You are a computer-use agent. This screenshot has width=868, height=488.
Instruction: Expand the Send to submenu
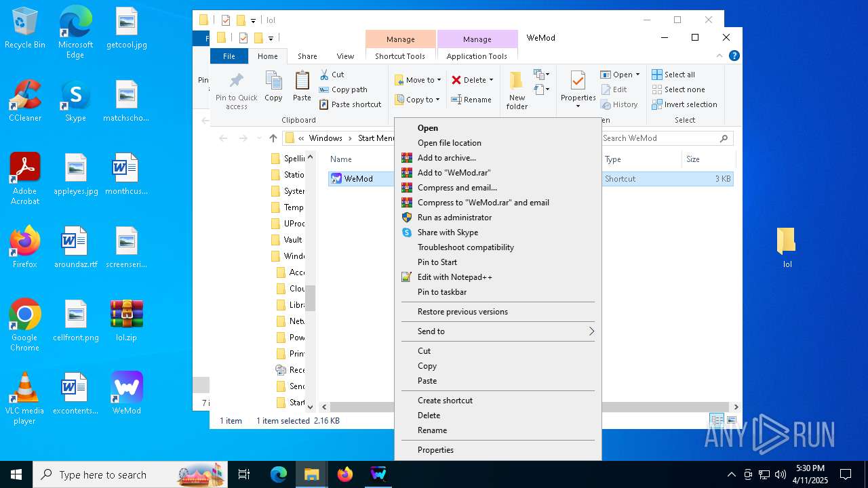click(498, 331)
